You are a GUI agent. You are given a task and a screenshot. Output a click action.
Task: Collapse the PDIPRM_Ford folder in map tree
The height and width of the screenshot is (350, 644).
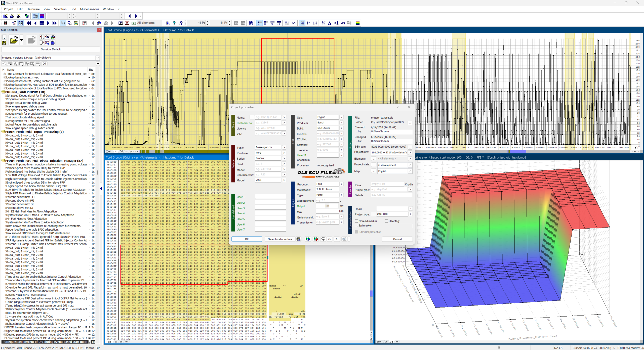pyautogui.click(x=4, y=92)
